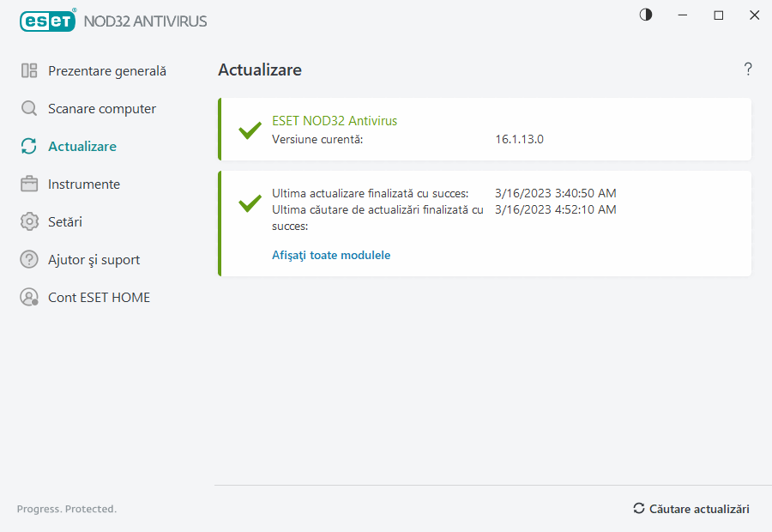Open help with the question mark icon
772x532 pixels.
[x=748, y=70]
